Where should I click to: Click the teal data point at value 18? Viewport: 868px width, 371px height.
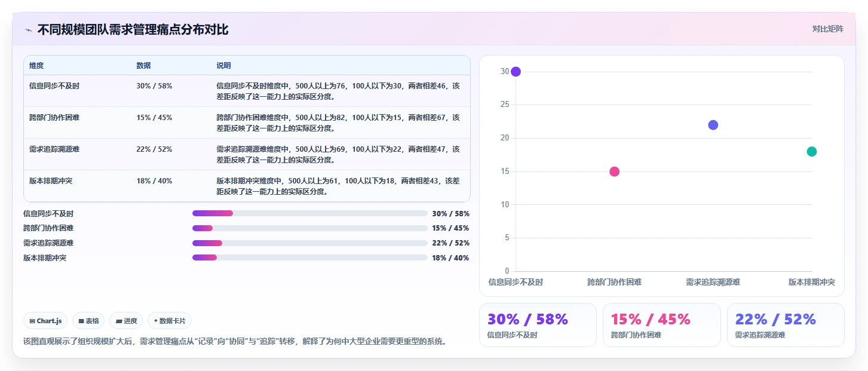click(811, 152)
